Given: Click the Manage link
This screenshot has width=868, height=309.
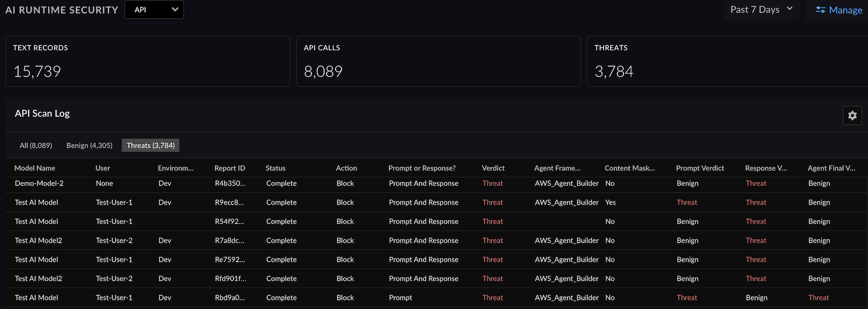Looking at the screenshot, I should click(845, 10).
